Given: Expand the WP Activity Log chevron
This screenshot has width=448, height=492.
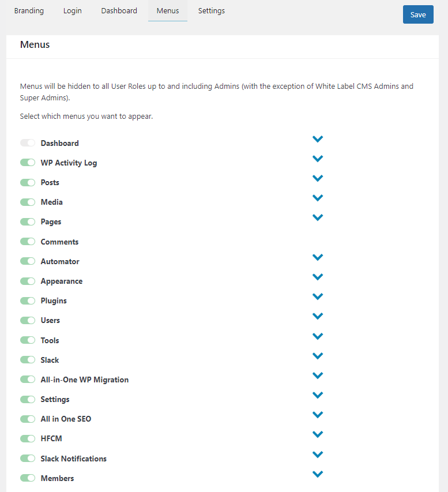Looking at the screenshot, I should pos(318,159).
